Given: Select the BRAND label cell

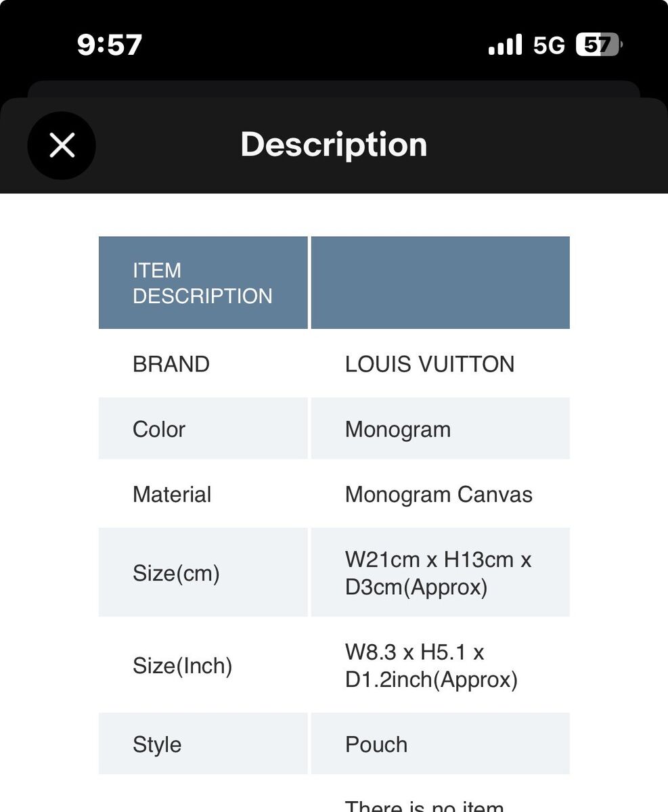Looking at the screenshot, I should point(203,364).
